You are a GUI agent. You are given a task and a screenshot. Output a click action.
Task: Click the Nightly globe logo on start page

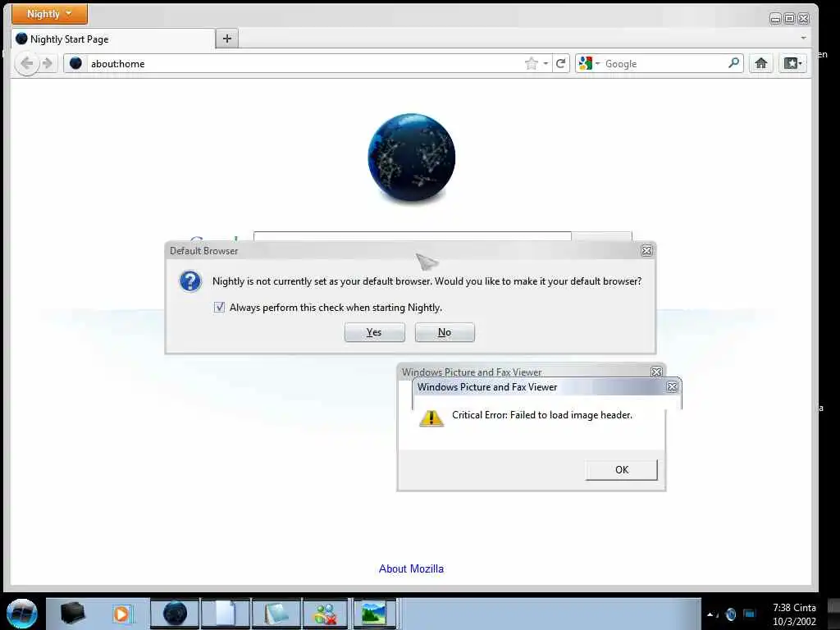[x=412, y=157]
